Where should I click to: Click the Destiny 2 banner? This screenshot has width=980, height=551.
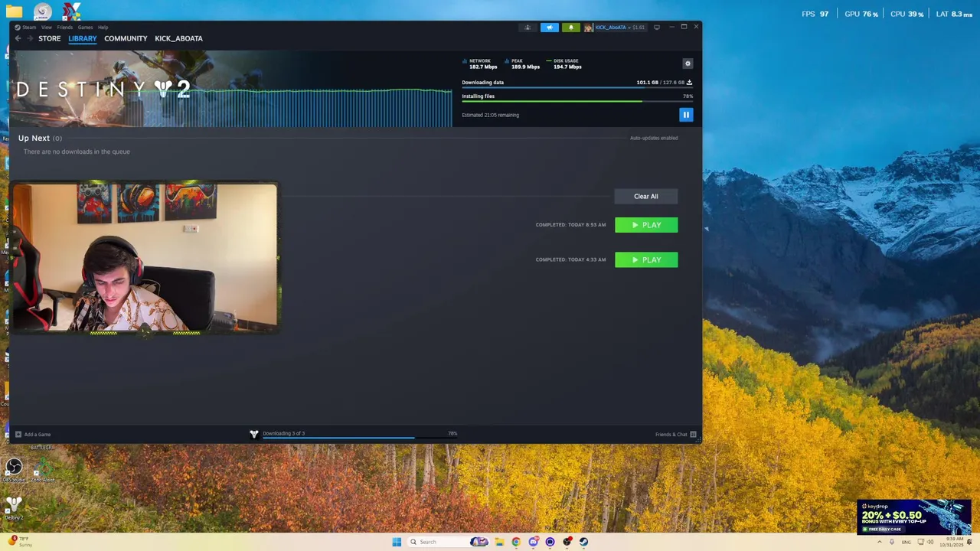click(231, 90)
